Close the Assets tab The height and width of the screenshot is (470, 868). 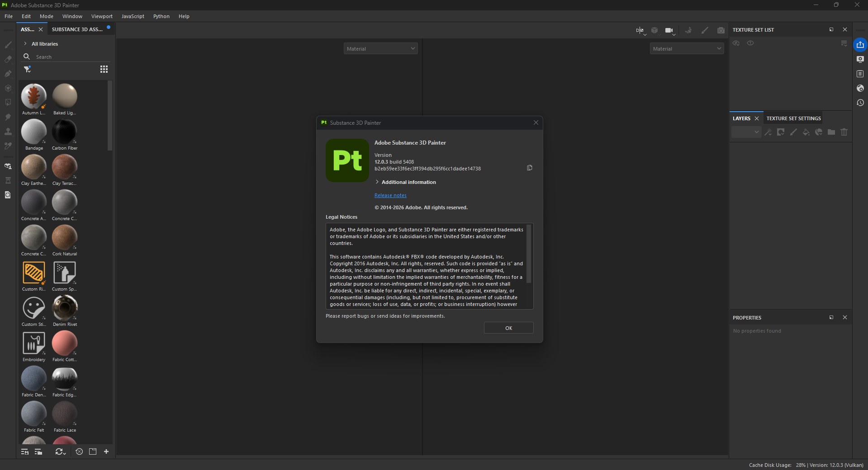pos(41,29)
